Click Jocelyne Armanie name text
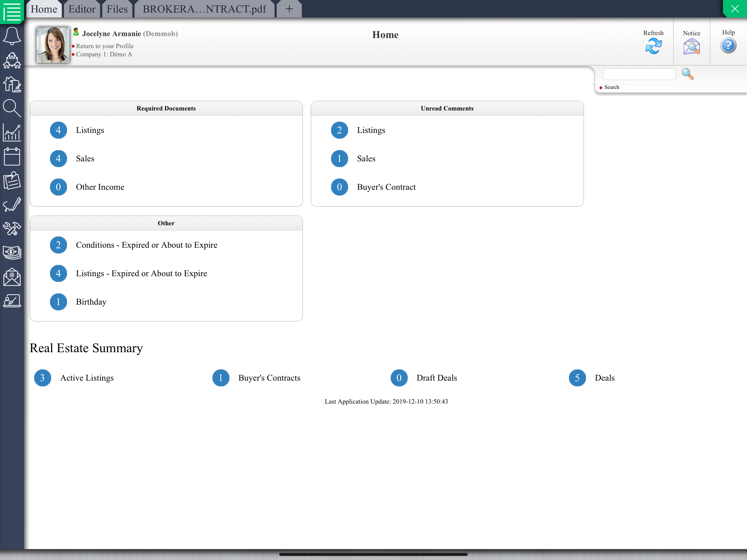Screen dimensions: 747x560 coord(112,34)
